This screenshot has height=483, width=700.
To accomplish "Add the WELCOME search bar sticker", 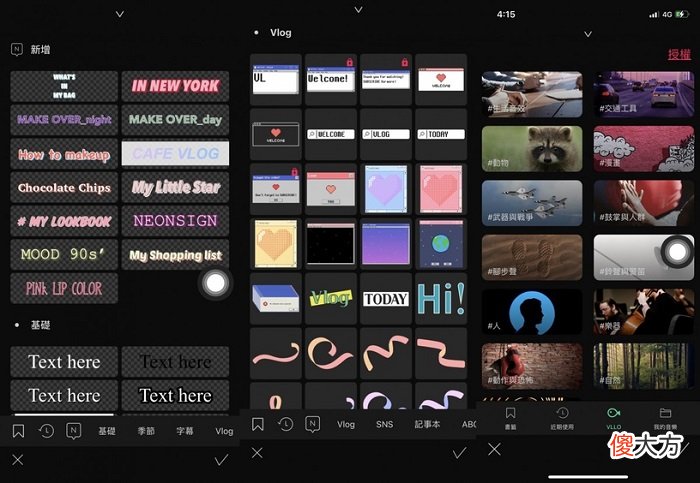I will 331,134.
